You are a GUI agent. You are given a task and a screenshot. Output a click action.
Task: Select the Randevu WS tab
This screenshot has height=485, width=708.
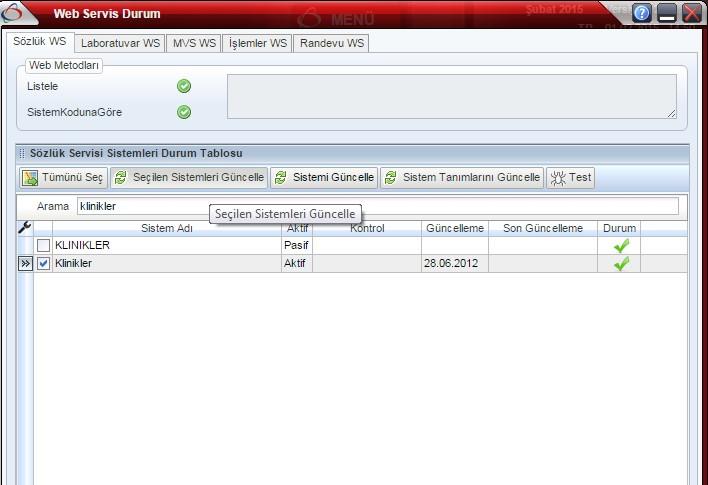(332, 44)
